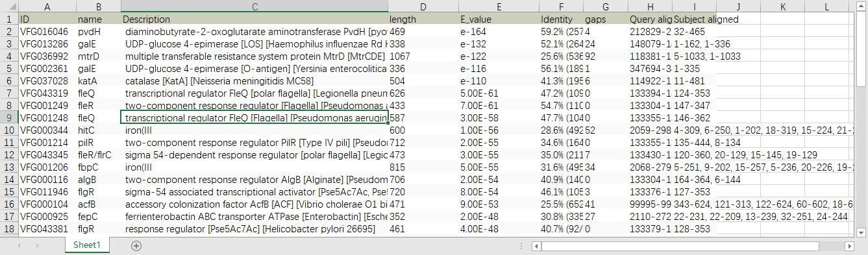868x255 pixels.
Task: Select column C header
Action: 254,6
